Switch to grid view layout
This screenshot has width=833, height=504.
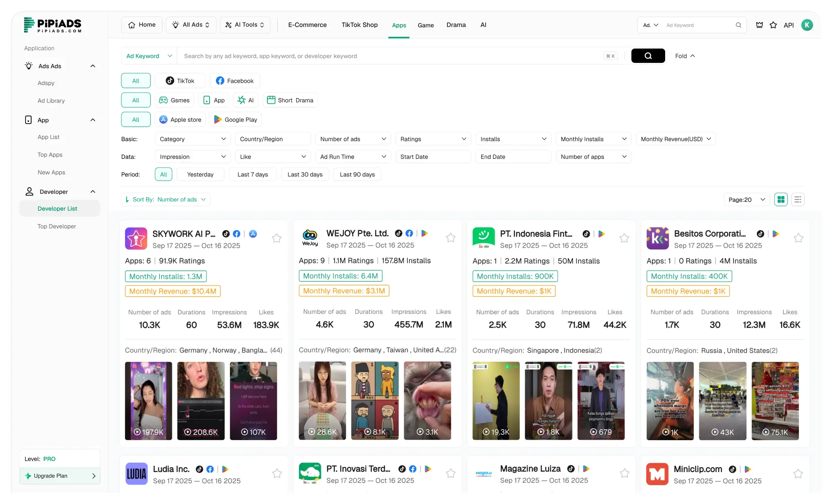[781, 199]
